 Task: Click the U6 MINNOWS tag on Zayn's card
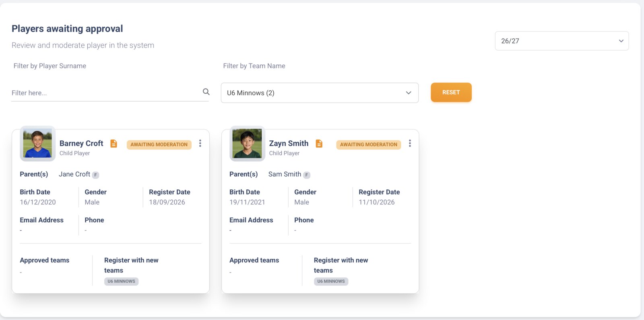pos(331,281)
